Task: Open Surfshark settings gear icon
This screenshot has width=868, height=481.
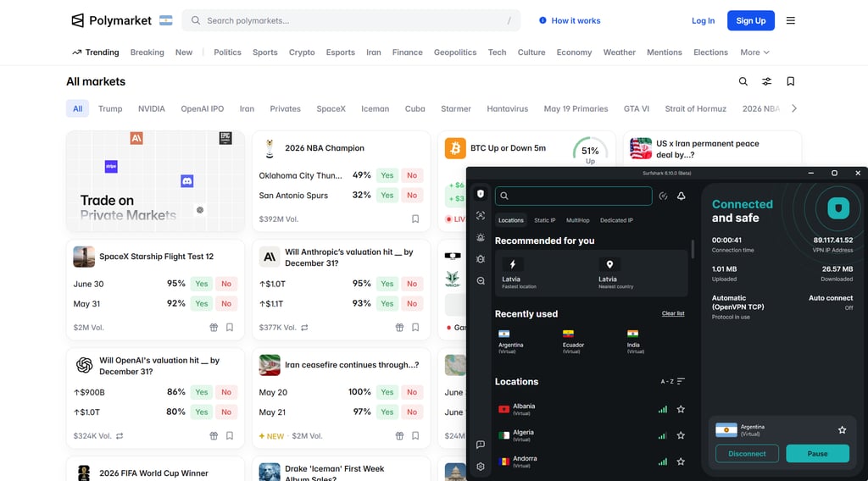Action: [x=481, y=467]
